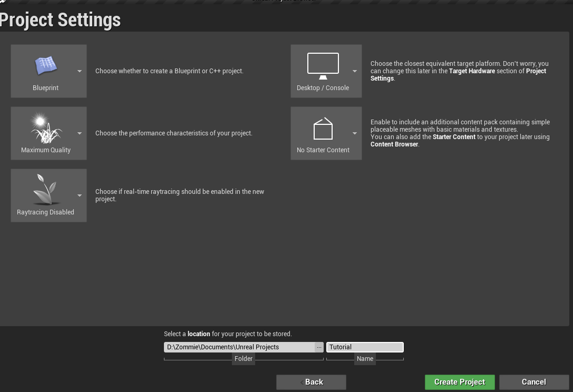Click the No Starter Content label text
Screen dimensions: 573x392
click(x=323, y=150)
